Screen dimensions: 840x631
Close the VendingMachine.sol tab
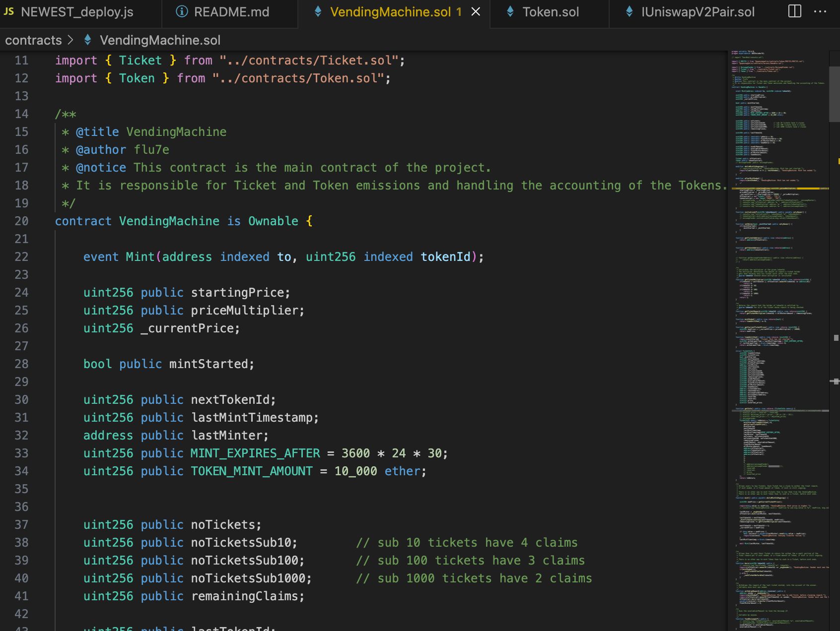pos(476,12)
